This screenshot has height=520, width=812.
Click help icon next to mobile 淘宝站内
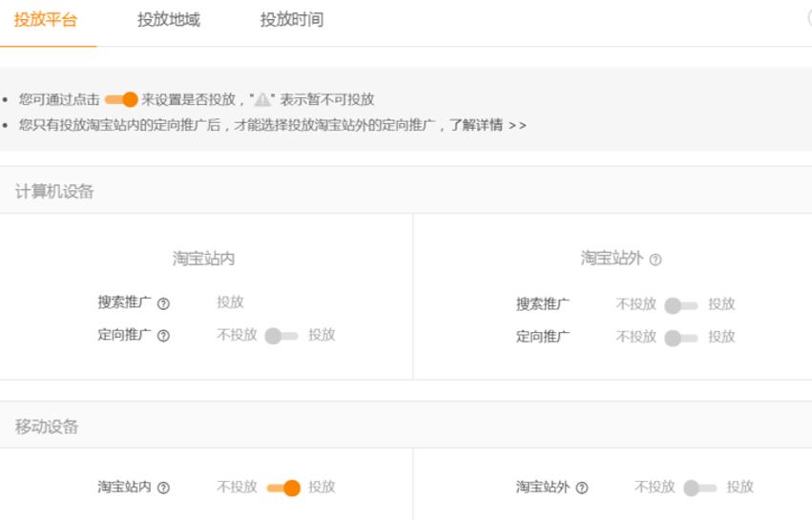(163, 488)
